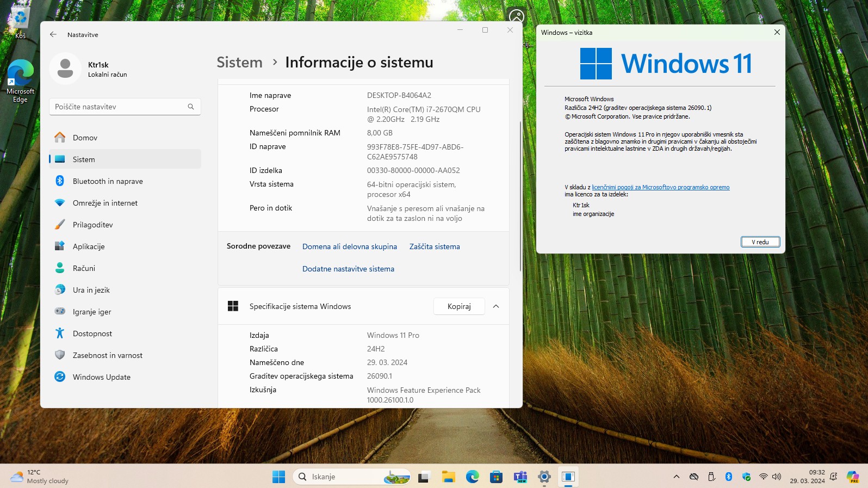Go to Omrežje in internet
The image size is (868, 488).
125,203
